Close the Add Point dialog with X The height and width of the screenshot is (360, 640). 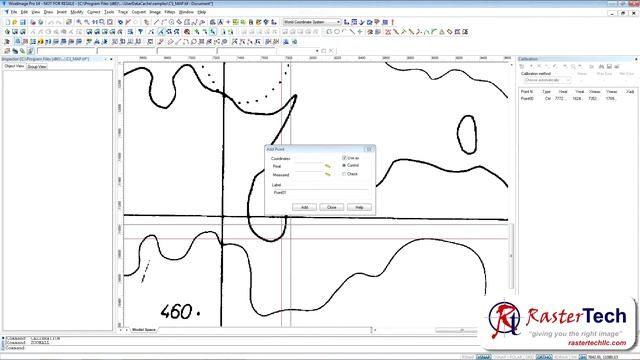(369, 149)
